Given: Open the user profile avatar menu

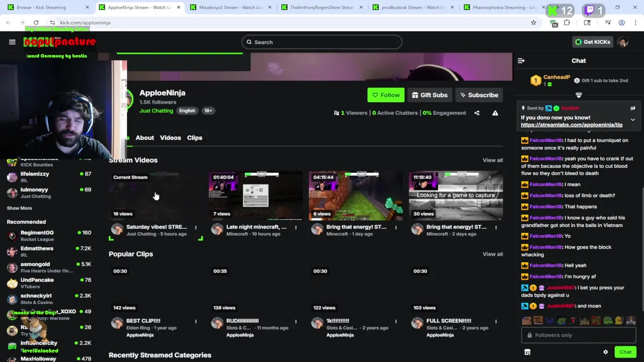Looking at the screenshot, I should (623, 42).
